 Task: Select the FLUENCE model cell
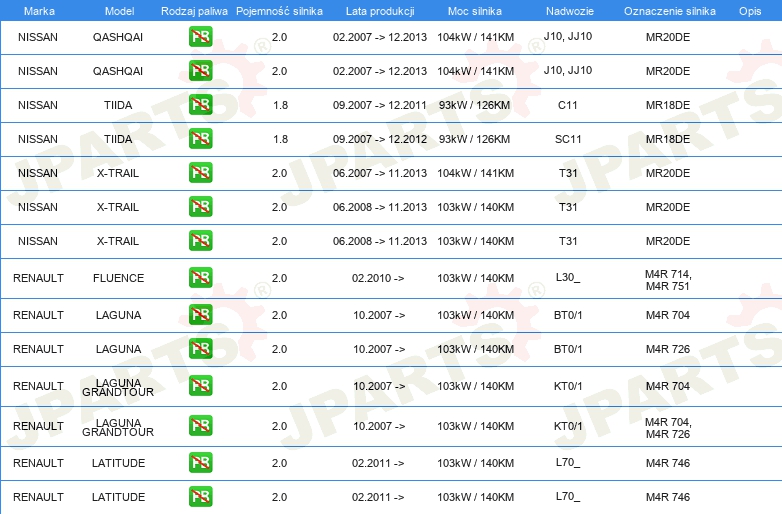point(118,278)
